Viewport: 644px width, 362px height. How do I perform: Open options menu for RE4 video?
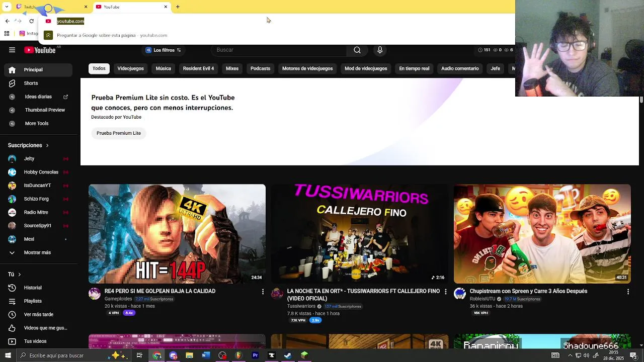coord(262,292)
